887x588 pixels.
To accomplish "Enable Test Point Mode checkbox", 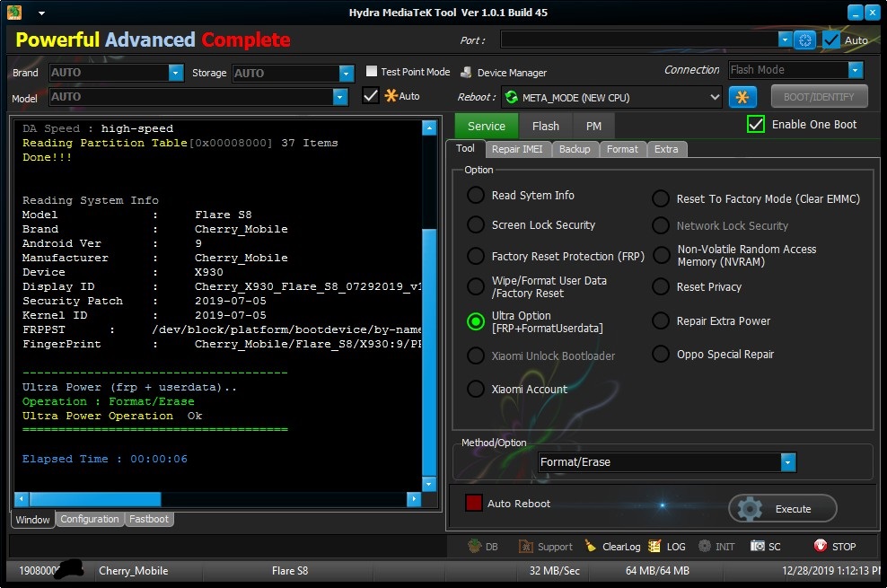I will click(371, 71).
